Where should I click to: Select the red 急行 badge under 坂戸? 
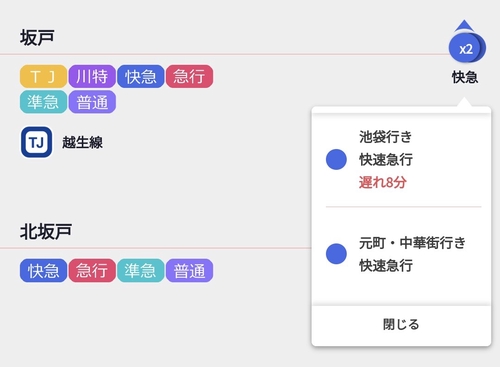189,76
